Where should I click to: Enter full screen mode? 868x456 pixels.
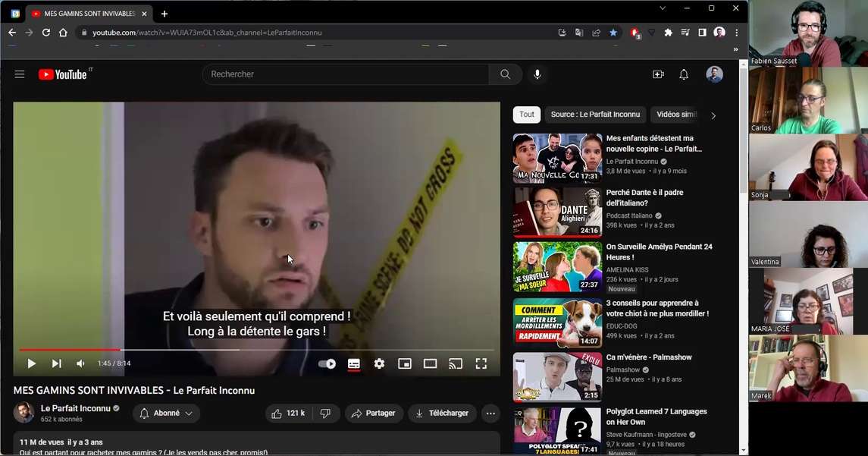pos(481,363)
